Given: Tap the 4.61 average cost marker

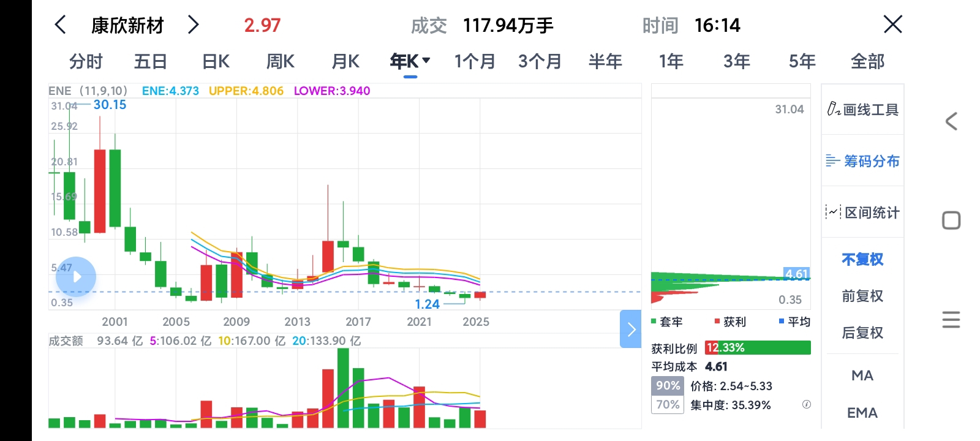Looking at the screenshot, I should (x=797, y=274).
